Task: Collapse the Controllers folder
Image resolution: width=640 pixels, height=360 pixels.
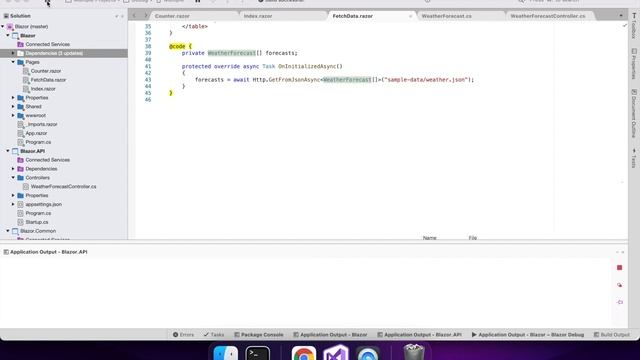Action: pos(13,178)
